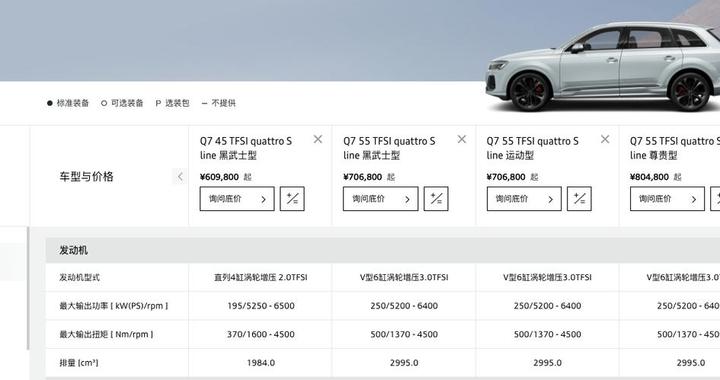Click ¥706,800 price under 黑武士型
Viewport: 720px width, 380px height.
pos(363,177)
